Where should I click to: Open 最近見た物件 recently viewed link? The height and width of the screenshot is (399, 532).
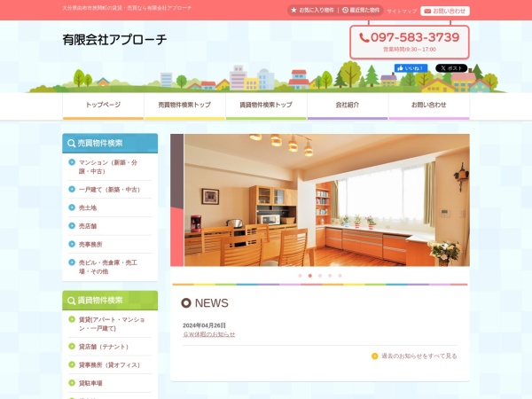361,10
